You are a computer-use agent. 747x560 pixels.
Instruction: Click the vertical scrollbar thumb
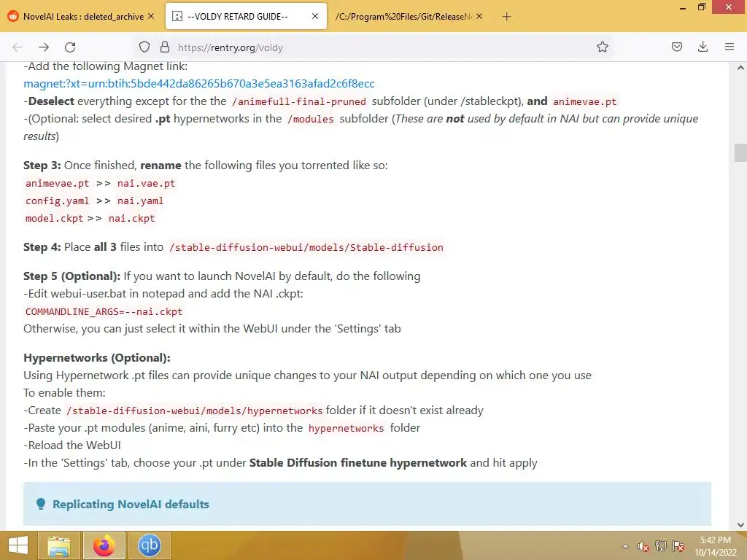[740, 153]
